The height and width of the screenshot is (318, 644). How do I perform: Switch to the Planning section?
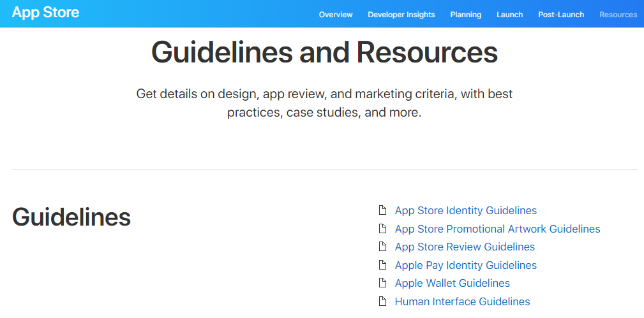click(x=466, y=15)
